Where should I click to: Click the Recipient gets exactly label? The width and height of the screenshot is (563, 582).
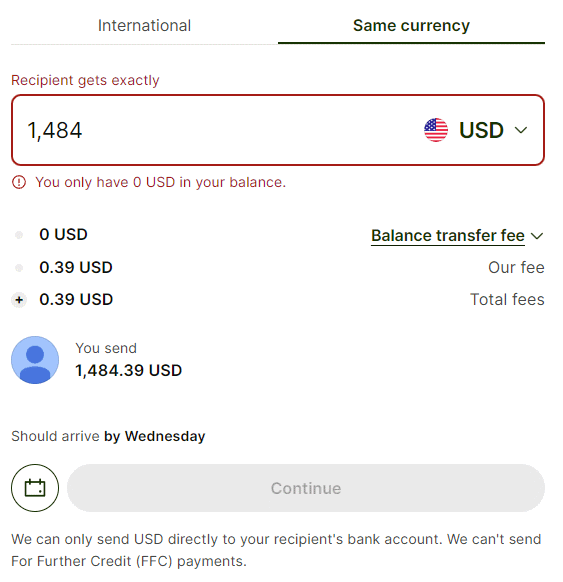[x=85, y=80]
